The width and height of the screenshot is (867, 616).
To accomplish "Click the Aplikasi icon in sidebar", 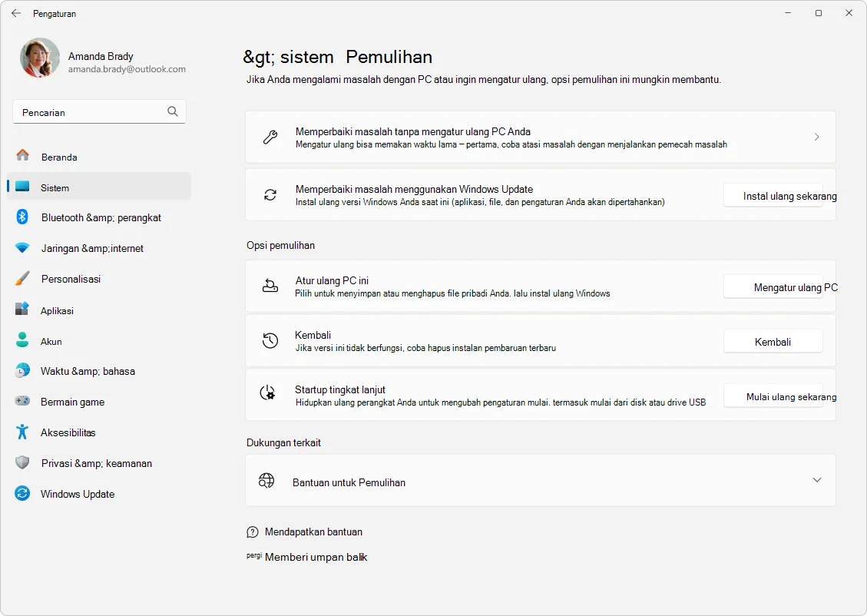I will [x=22, y=309].
